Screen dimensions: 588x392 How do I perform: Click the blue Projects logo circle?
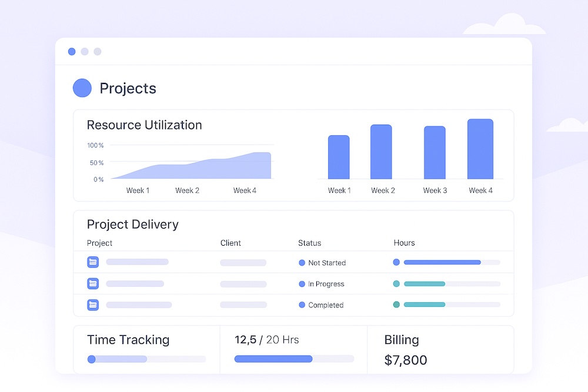tap(82, 88)
